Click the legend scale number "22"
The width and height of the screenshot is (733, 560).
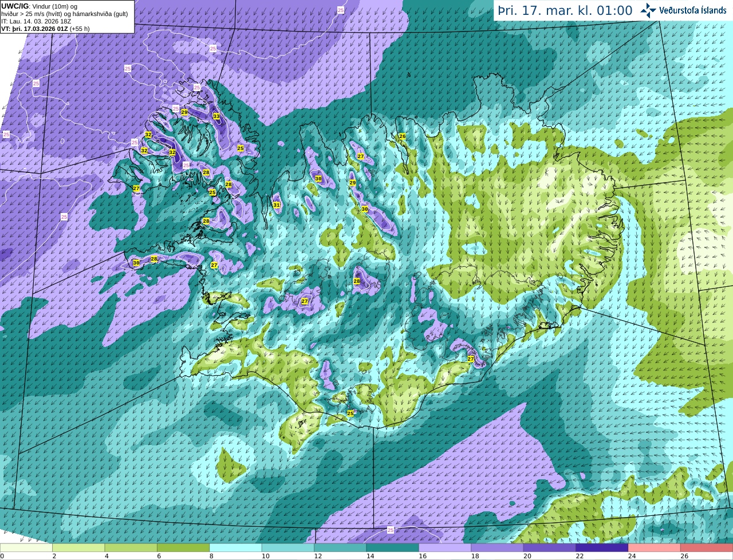580,556
